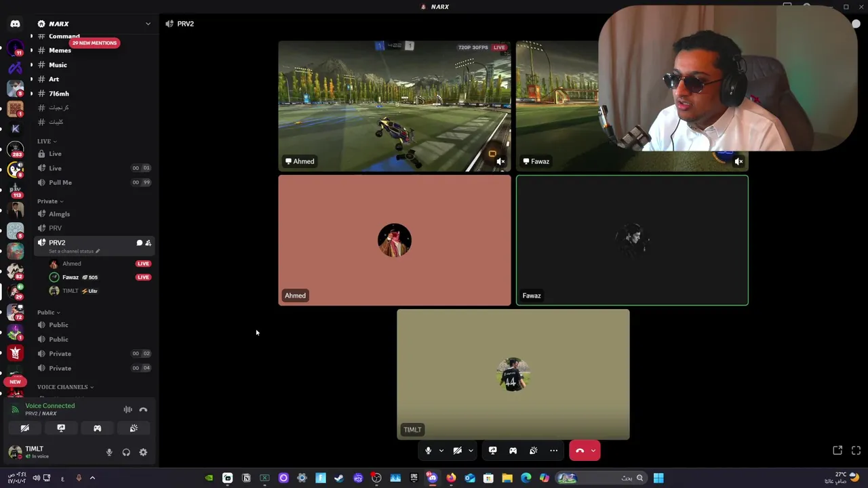Open server with 283 notifications
This screenshot has width=868, height=488.
(15, 150)
